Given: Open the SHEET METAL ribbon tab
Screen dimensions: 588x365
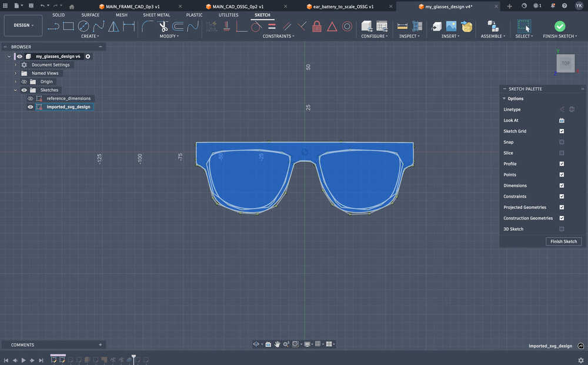Looking at the screenshot, I should 156,15.
